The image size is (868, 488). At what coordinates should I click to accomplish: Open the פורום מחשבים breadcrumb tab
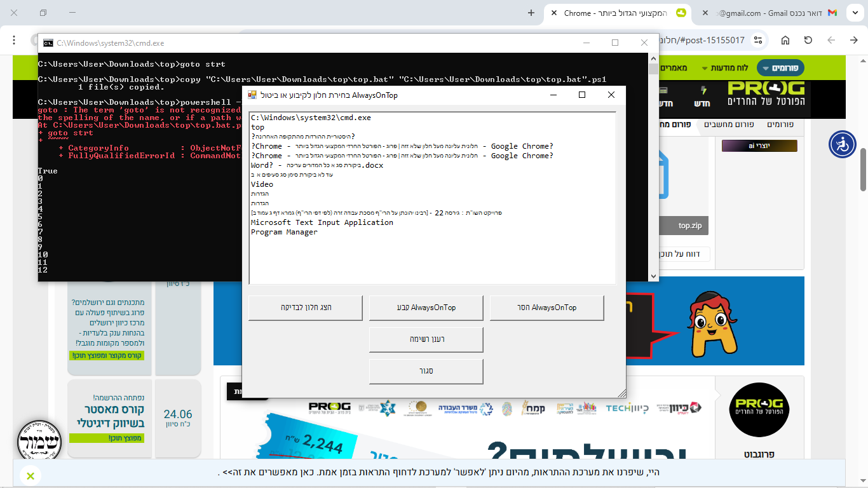[x=729, y=125]
